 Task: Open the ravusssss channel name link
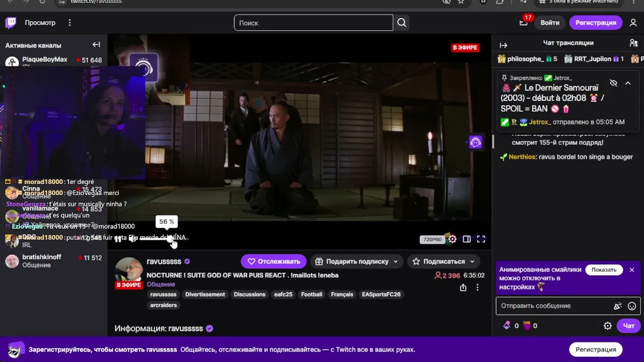pos(164,261)
